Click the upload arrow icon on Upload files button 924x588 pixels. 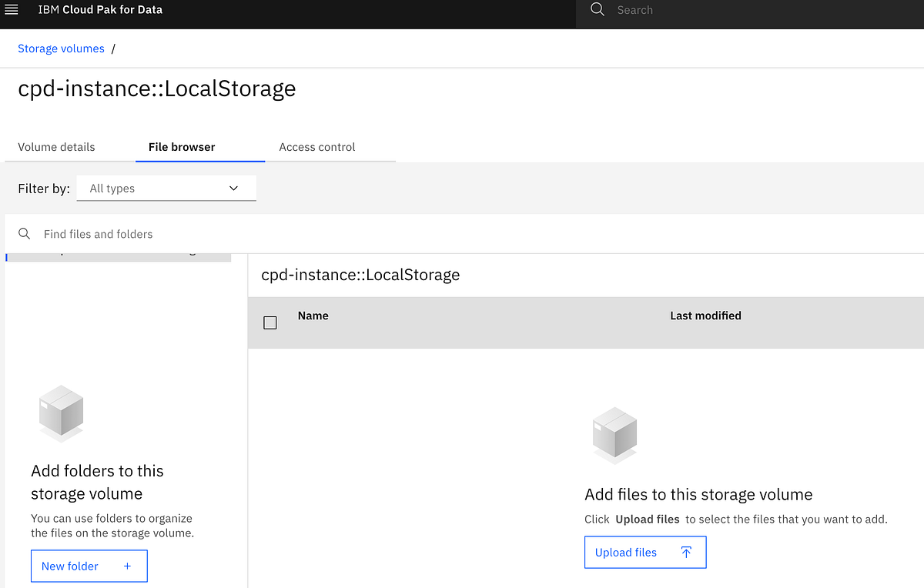pyautogui.click(x=685, y=552)
